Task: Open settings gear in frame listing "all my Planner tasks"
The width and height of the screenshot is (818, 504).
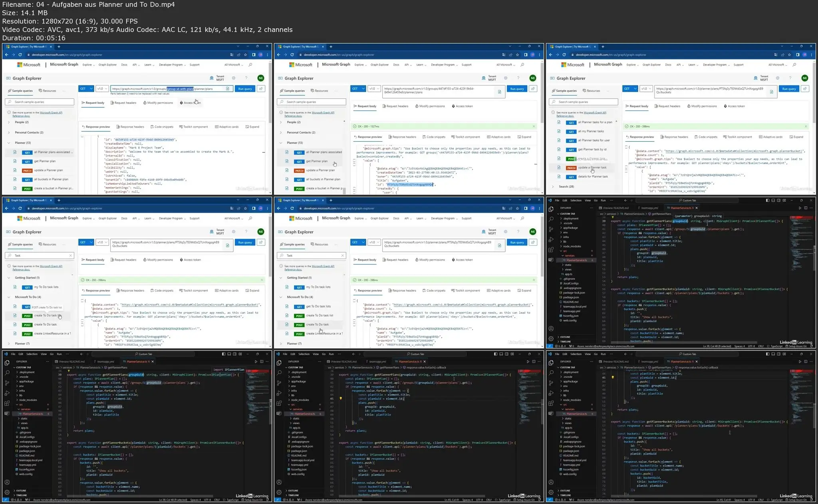Action: click(777, 78)
